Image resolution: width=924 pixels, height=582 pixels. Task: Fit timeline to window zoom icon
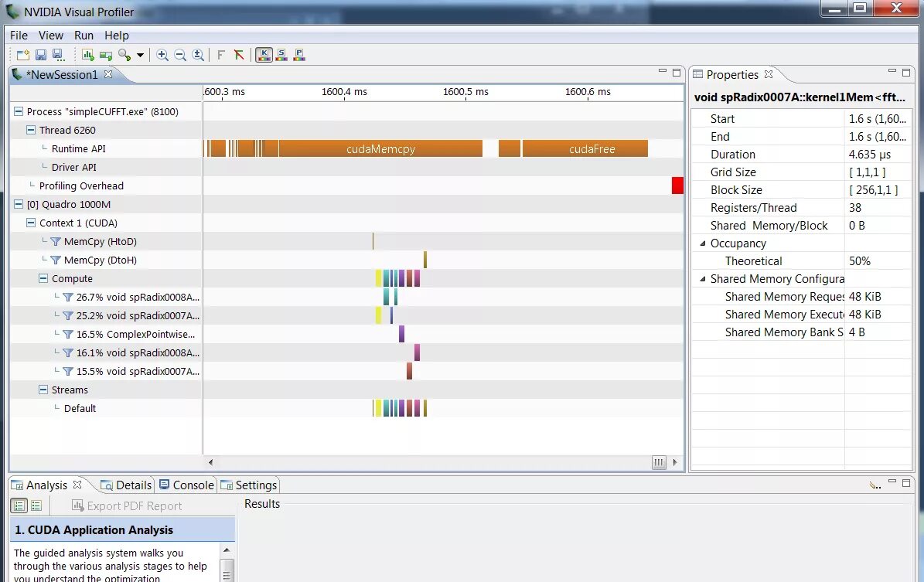(198, 55)
